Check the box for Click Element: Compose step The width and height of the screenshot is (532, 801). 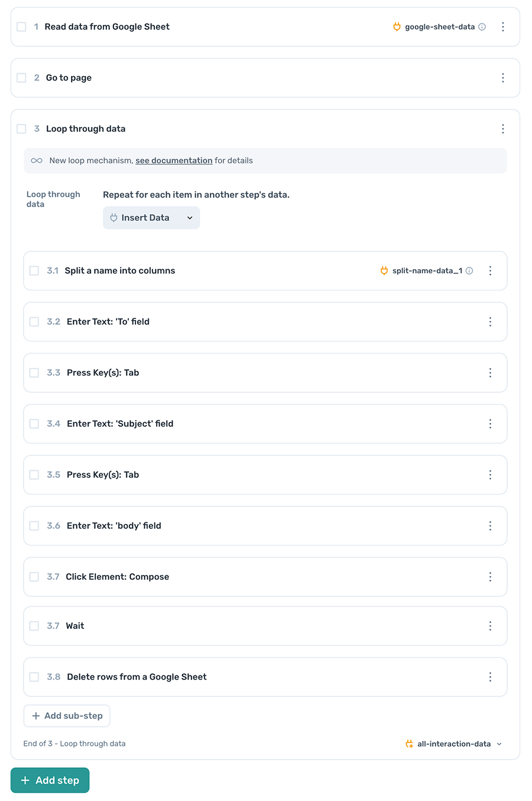click(34, 577)
